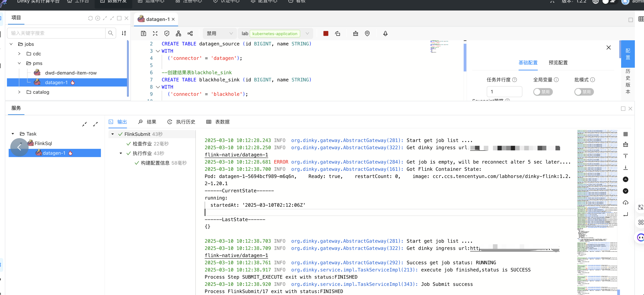
Task: Toggle the 全局变量 switch
Action: [x=543, y=92]
